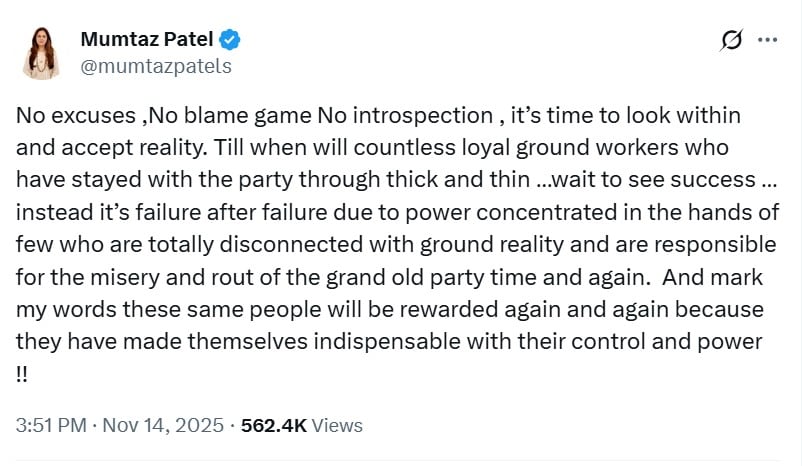Open Mumtaz Patel's profile picture

tap(41, 53)
